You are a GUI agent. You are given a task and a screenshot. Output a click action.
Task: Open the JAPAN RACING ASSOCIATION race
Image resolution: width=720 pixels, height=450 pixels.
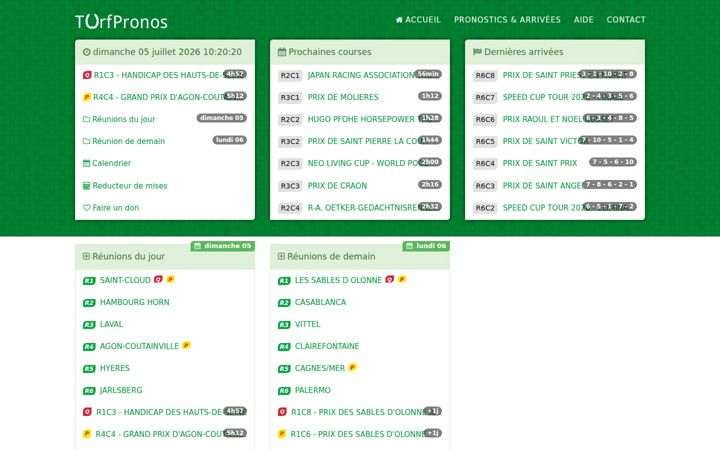(x=361, y=75)
